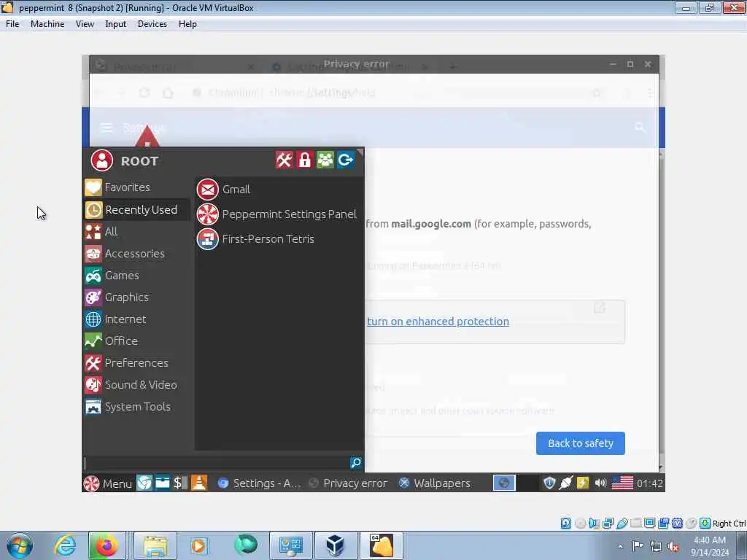Open the Sound & Video category

click(136, 385)
